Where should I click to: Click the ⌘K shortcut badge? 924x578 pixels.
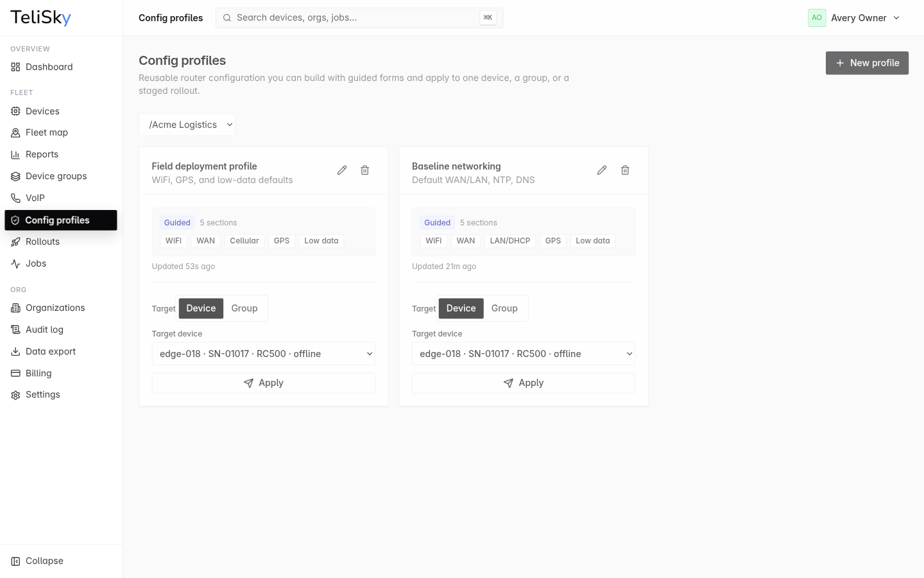click(488, 17)
